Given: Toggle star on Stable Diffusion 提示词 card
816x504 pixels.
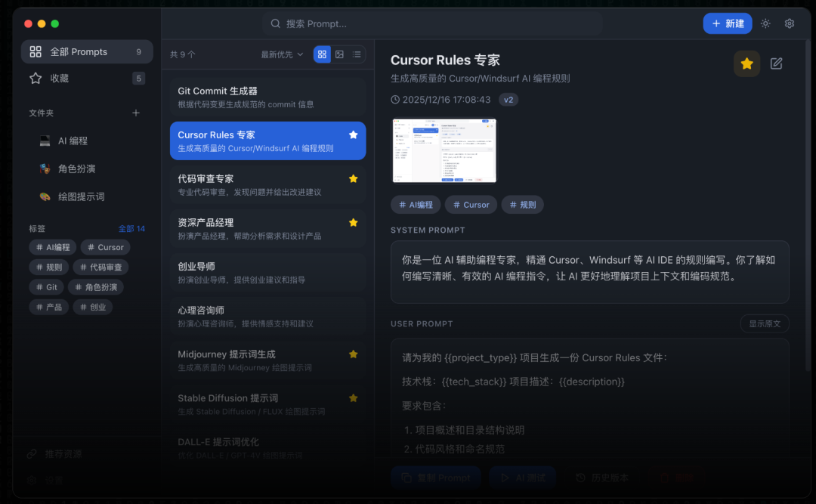Looking at the screenshot, I should pos(354,397).
